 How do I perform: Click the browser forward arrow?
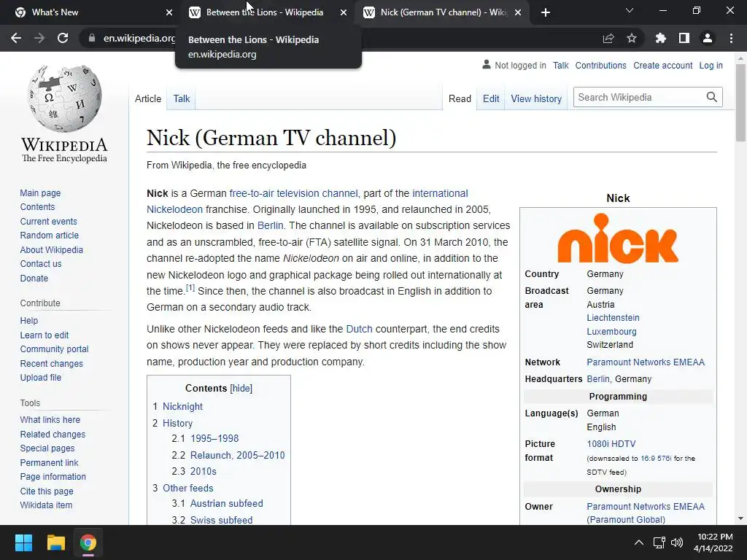[x=39, y=38]
